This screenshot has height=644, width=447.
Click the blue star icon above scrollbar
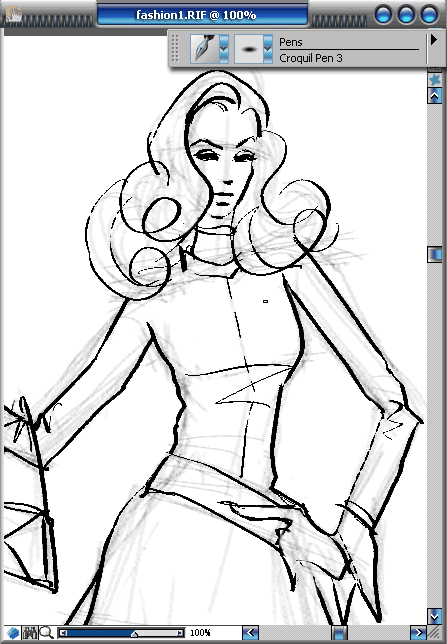[435, 79]
